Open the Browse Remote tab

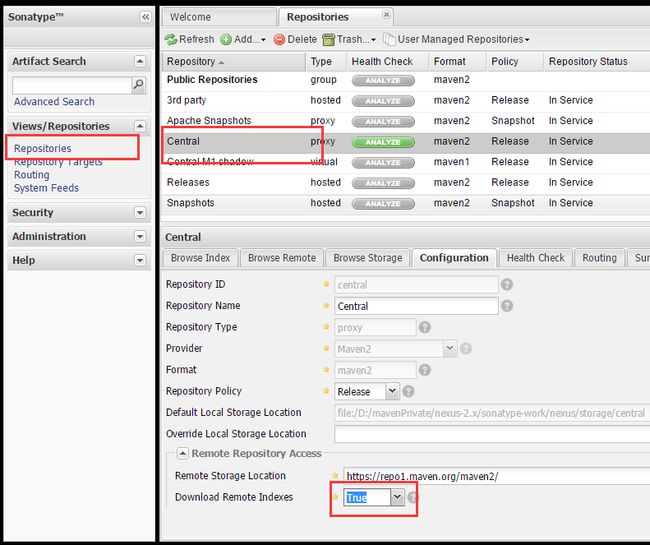[x=282, y=258]
